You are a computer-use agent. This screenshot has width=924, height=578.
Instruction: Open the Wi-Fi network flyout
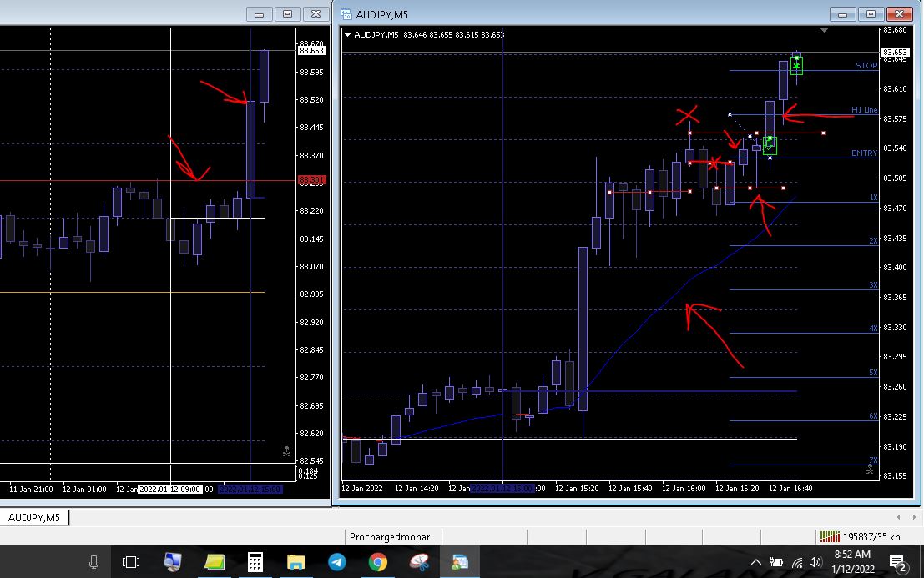click(797, 563)
